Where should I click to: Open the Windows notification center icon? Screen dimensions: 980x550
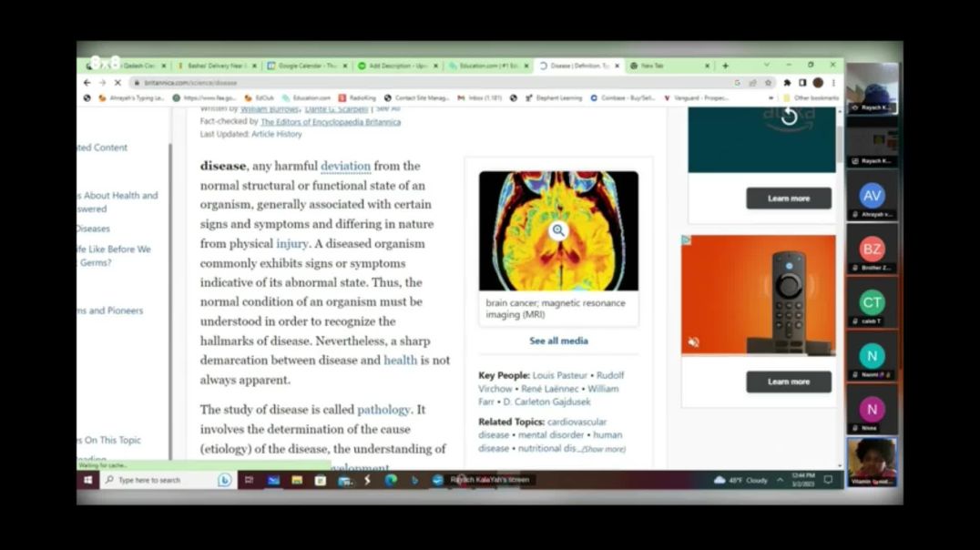(828, 480)
